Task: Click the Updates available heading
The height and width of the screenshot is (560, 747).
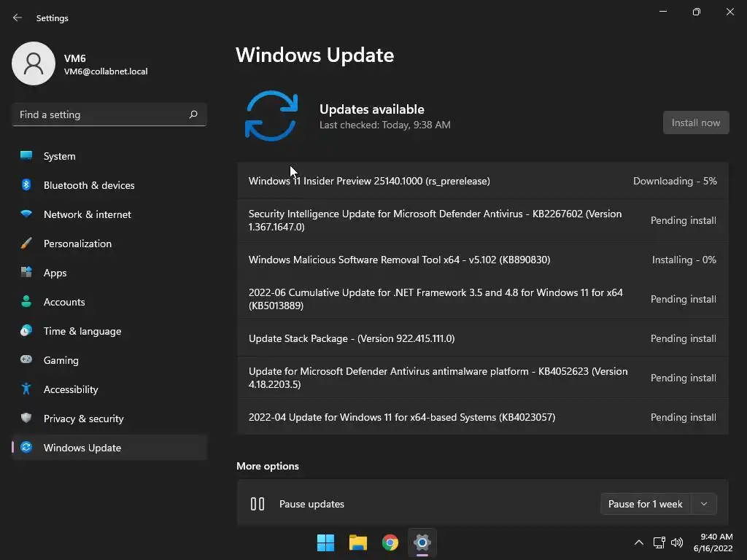Action: (371, 109)
